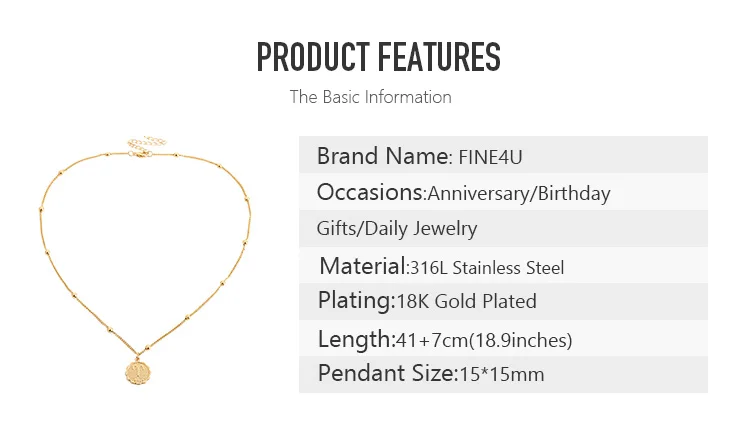Click the gold necklace product image

[x=145, y=260]
